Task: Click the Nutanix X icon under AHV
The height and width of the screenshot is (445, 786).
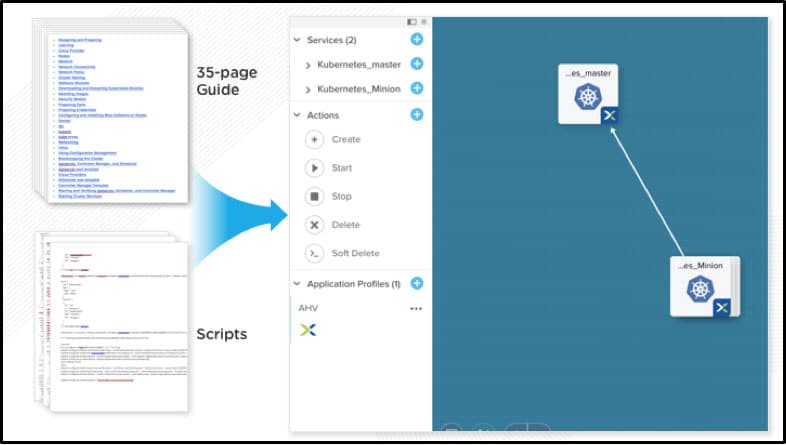Action: point(307,330)
